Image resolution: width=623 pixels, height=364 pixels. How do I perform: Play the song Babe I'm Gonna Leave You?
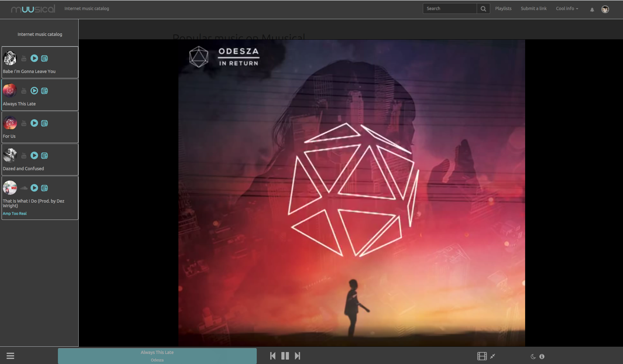(x=34, y=58)
